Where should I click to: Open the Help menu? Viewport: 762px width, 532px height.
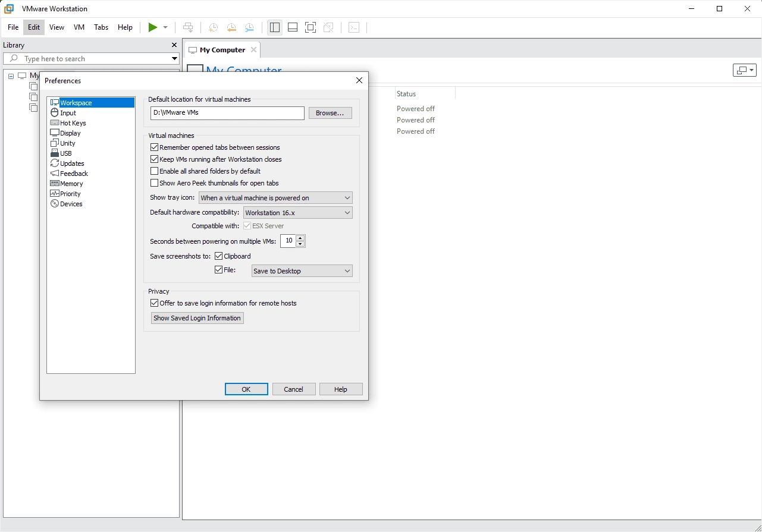click(125, 27)
